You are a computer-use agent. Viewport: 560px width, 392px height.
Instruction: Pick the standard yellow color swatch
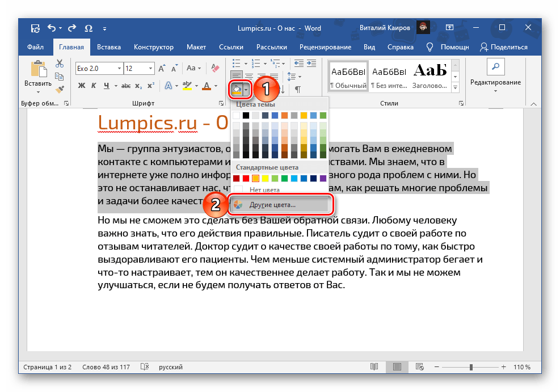[x=265, y=178]
